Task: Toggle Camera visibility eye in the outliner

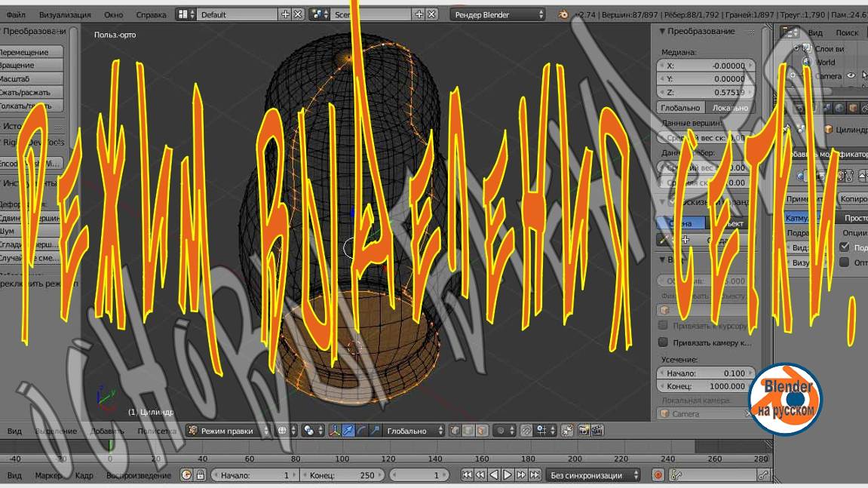Action: 851,75
